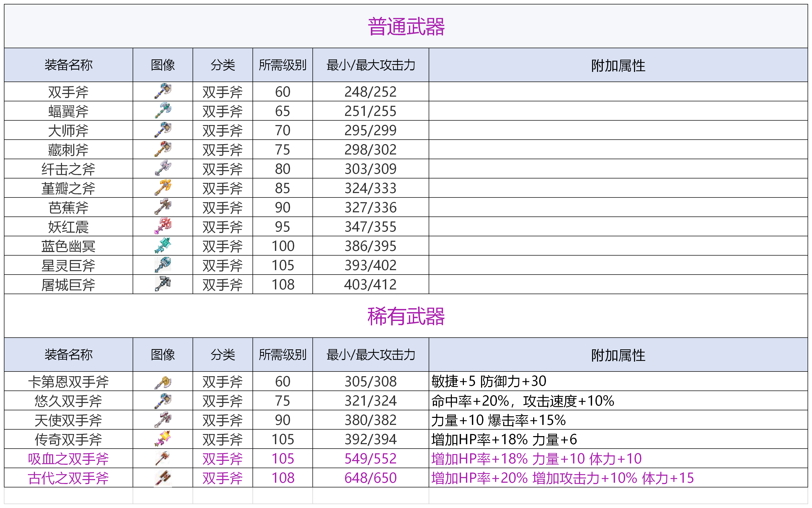The image size is (812, 508).
Task: Click the 吸血之双手斧 weapon icon
Action: point(163,459)
